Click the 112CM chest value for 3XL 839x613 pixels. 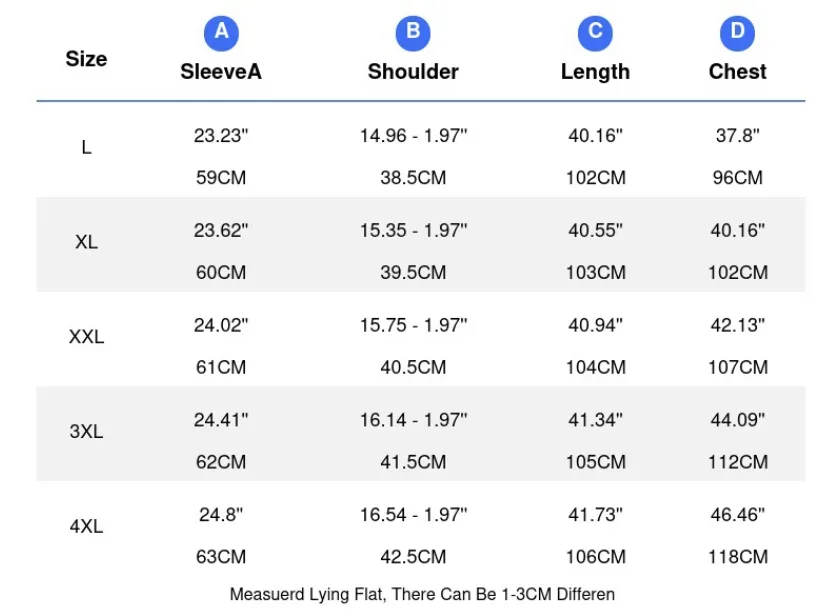tap(738, 462)
